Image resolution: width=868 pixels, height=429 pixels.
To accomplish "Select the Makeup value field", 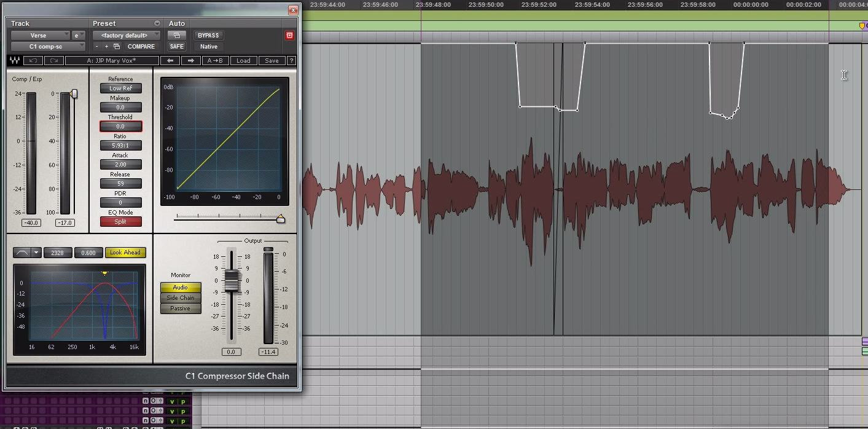I will coord(120,107).
